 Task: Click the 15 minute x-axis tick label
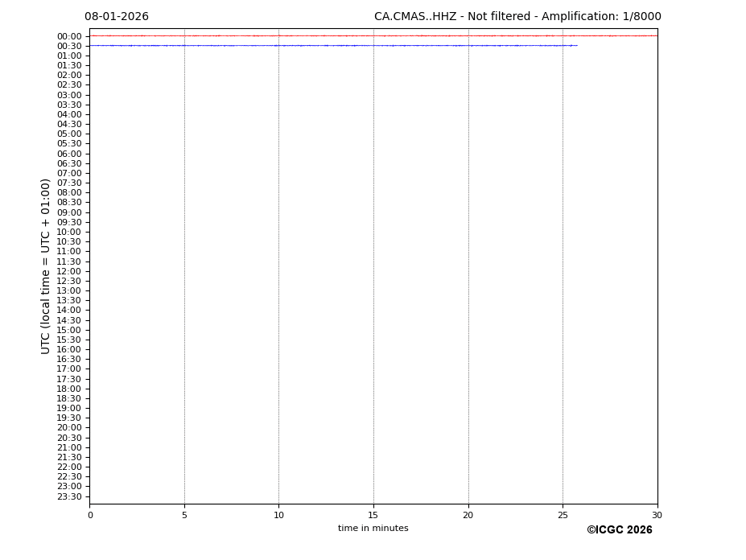373,516
